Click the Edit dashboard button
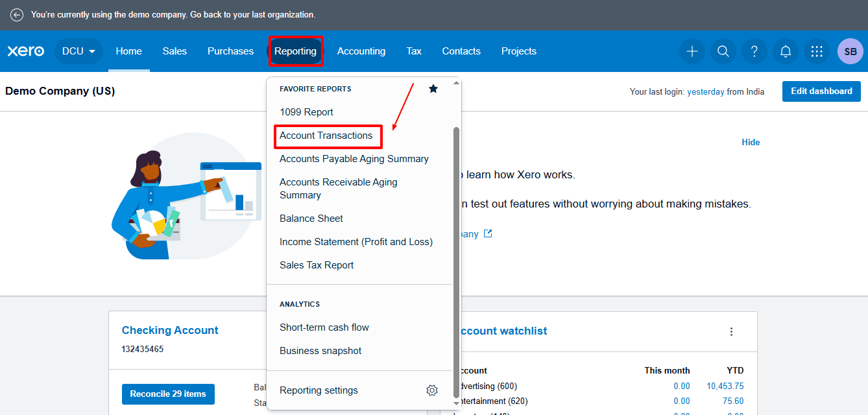The height and width of the screenshot is (415, 868). tap(821, 91)
